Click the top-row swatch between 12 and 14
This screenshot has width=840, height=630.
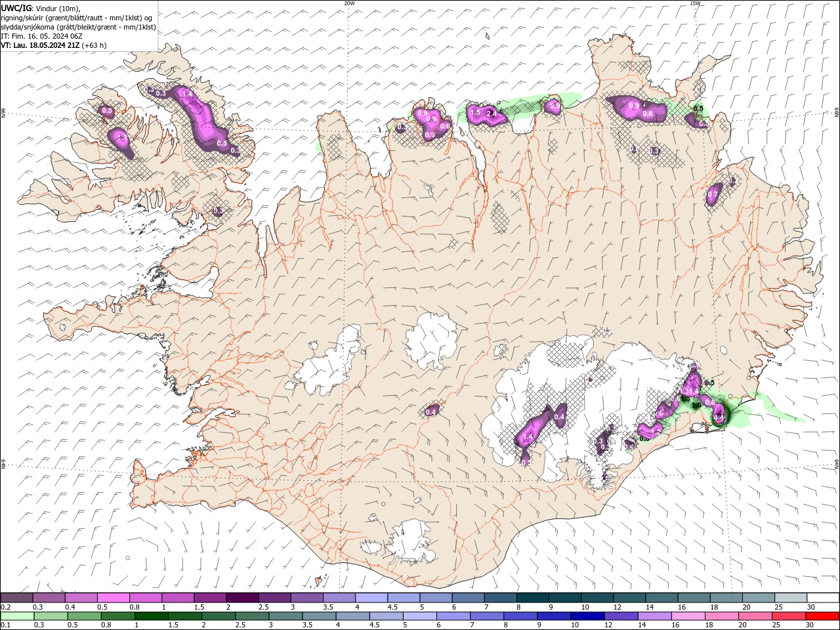[x=629, y=598]
